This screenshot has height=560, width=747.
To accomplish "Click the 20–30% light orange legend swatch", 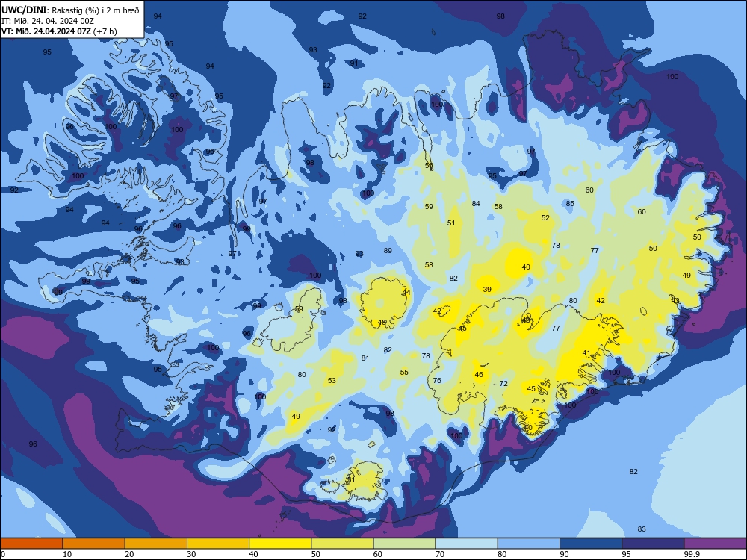I will pos(156,544).
